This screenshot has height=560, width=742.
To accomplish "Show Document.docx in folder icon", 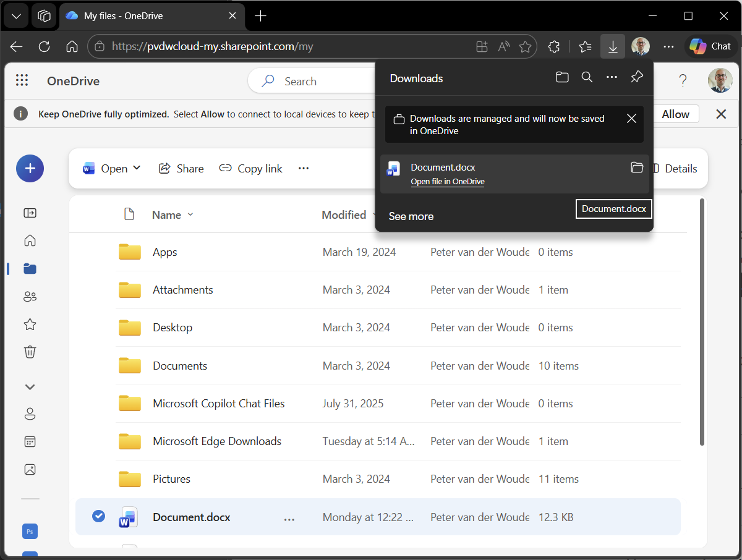I will click(637, 168).
